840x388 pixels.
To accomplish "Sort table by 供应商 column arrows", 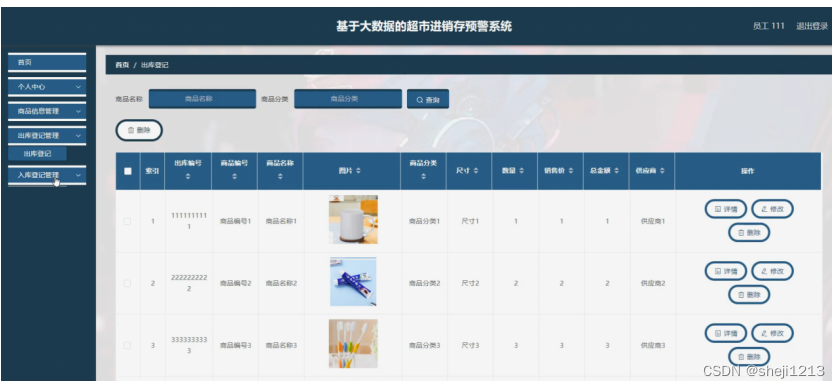I will click(662, 171).
